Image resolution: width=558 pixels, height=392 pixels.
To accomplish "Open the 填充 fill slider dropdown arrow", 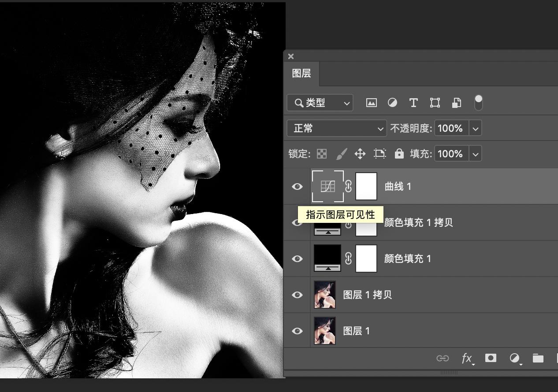I will pos(476,154).
